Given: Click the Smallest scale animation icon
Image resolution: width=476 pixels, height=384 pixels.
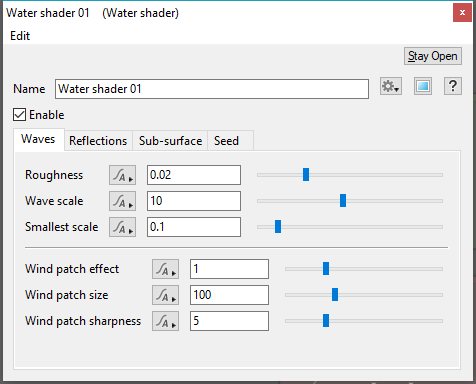Looking at the screenshot, I should pyautogui.click(x=122, y=227).
